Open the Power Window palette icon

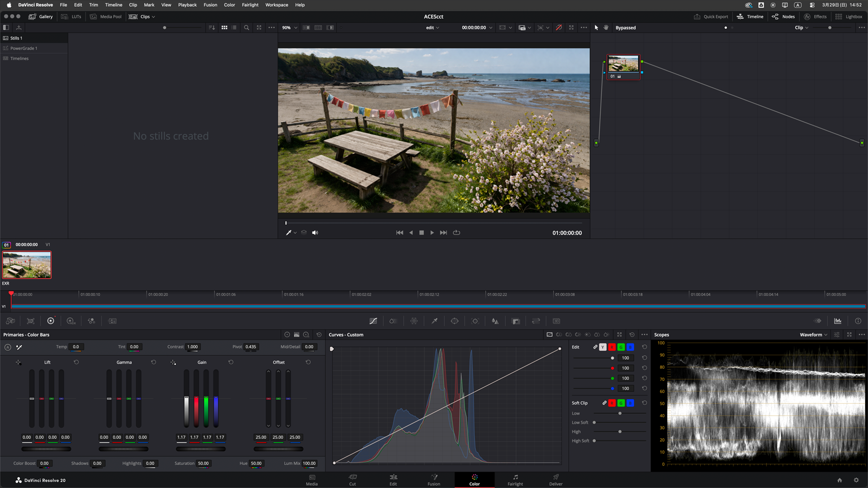coord(455,321)
